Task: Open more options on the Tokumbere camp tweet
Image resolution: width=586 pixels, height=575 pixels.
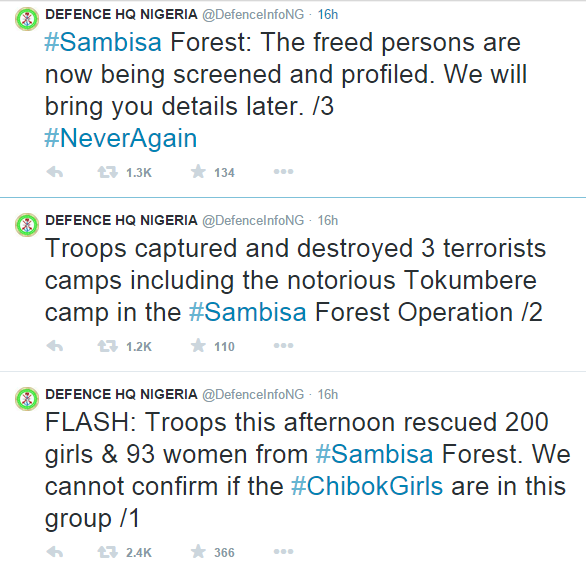Action: click(x=283, y=346)
